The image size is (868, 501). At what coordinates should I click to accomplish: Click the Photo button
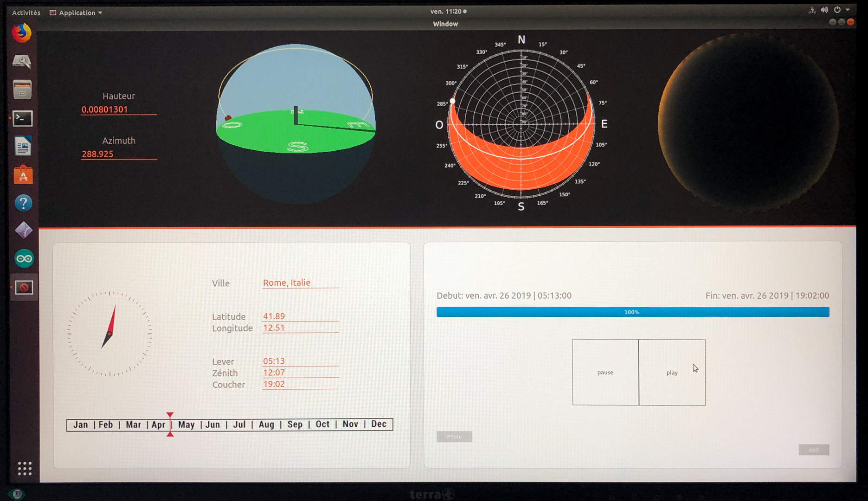tap(454, 437)
